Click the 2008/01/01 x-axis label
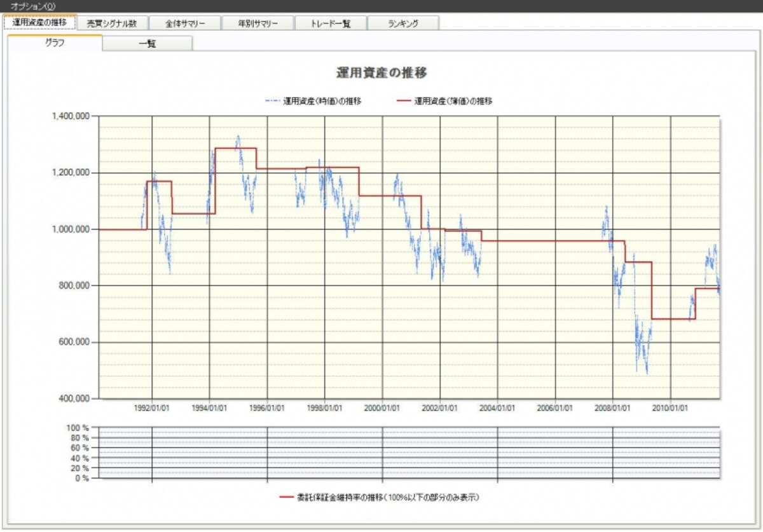763x532 pixels. [x=612, y=408]
